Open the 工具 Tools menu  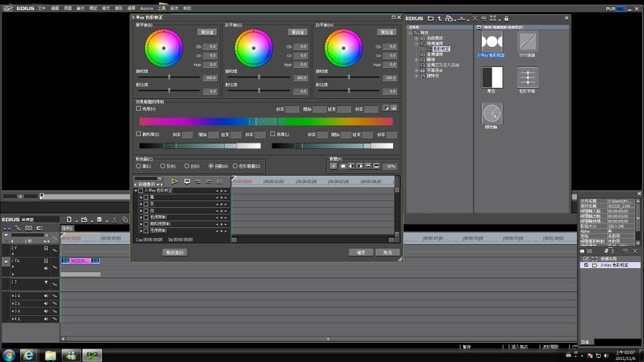pos(162,8)
